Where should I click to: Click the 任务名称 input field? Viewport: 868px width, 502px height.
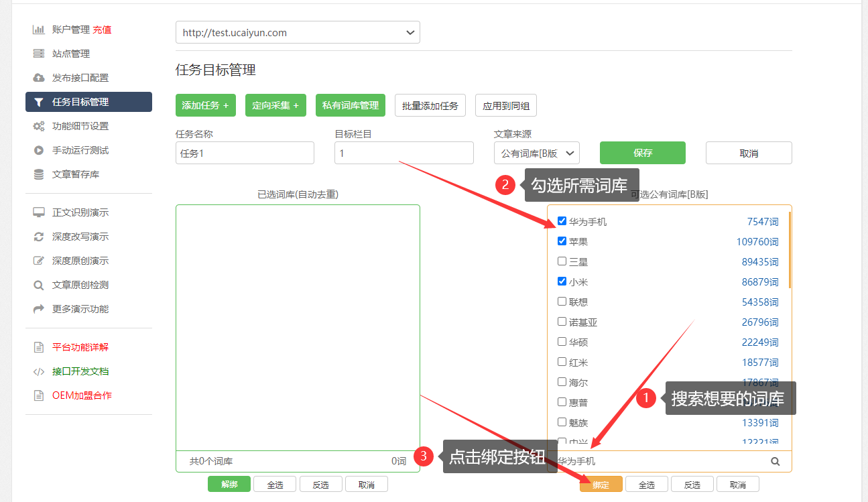pos(245,153)
